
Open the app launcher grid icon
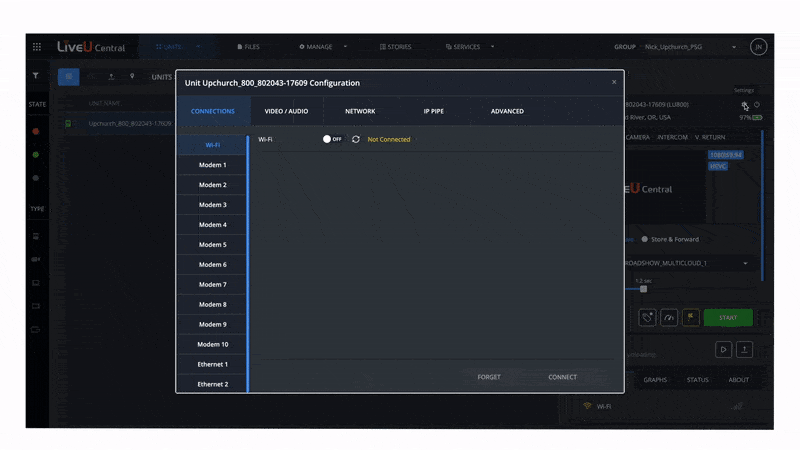37,47
